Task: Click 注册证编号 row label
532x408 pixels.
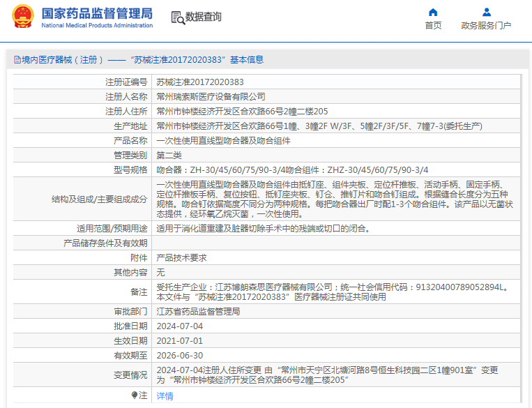Action: [x=126, y=82]
